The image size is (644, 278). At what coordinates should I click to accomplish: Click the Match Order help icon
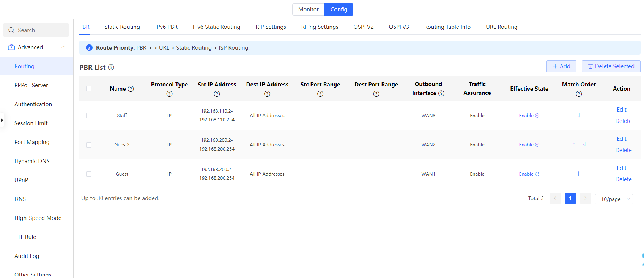tap(579, 94)
